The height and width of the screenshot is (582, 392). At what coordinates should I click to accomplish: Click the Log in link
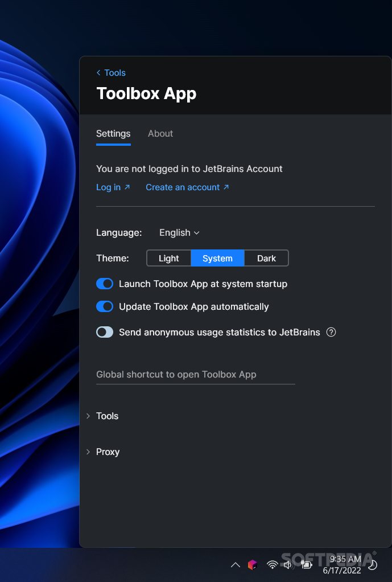(113, 187)
